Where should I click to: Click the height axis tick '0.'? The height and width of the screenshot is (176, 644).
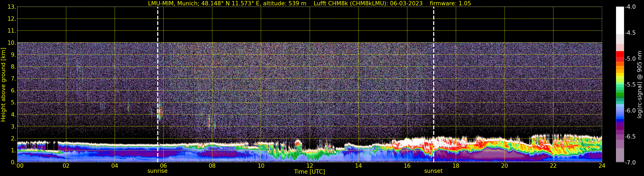click(13, 163)
